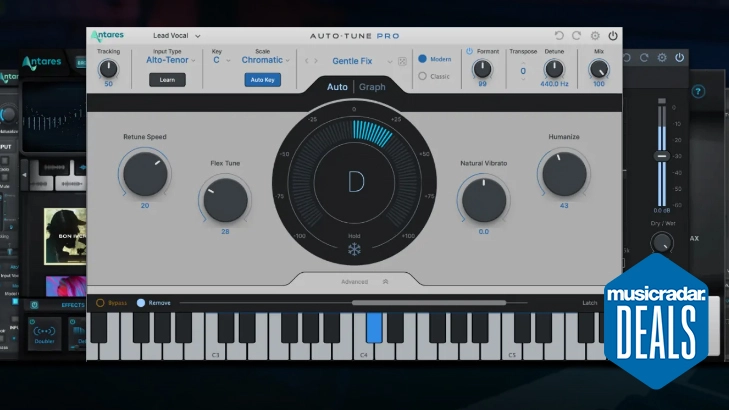Click the Natural Vibrato value 0.0
Screen dimensions: 729x410
pos(484,231)
